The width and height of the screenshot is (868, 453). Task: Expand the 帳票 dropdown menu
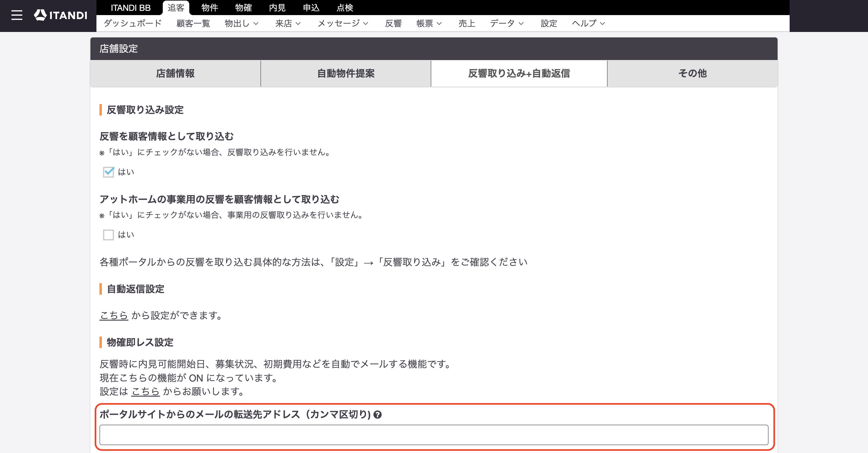(429, 23)
